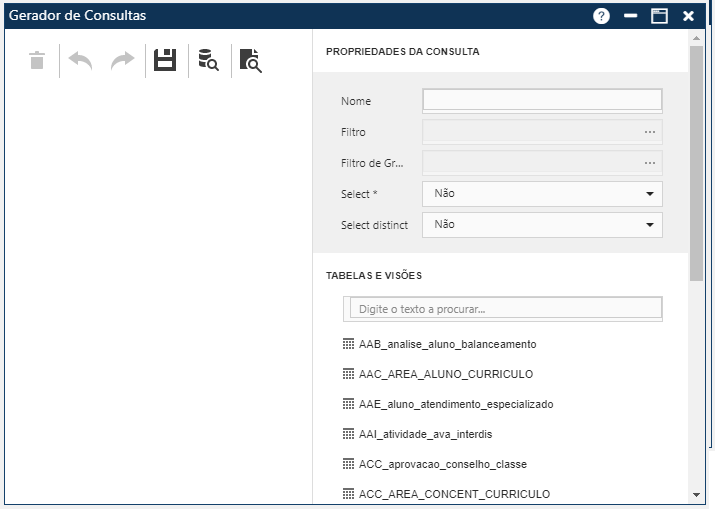Select AAE_aluno_atendimento_especializado table
Screen dimensions: 715x509
455,404
